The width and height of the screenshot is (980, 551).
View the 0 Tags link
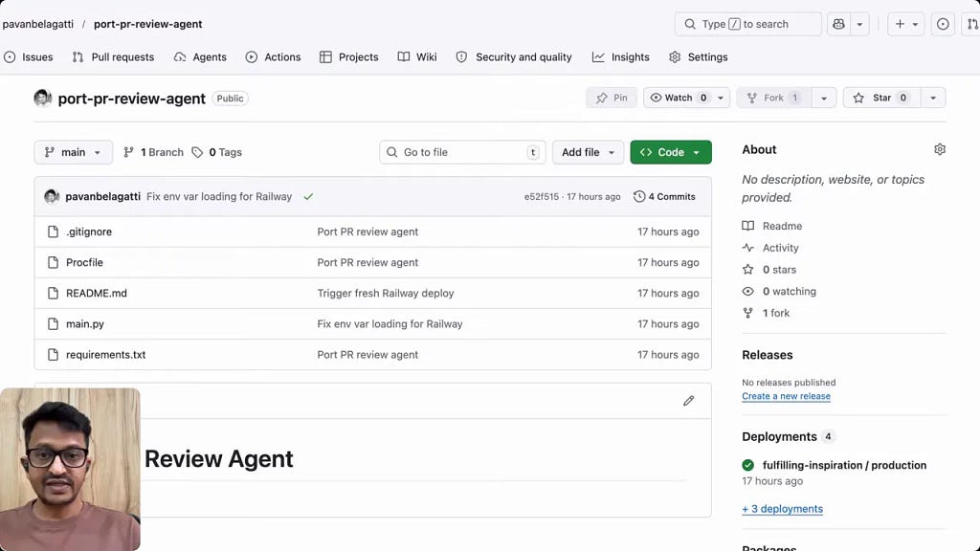tap(217, 152)
